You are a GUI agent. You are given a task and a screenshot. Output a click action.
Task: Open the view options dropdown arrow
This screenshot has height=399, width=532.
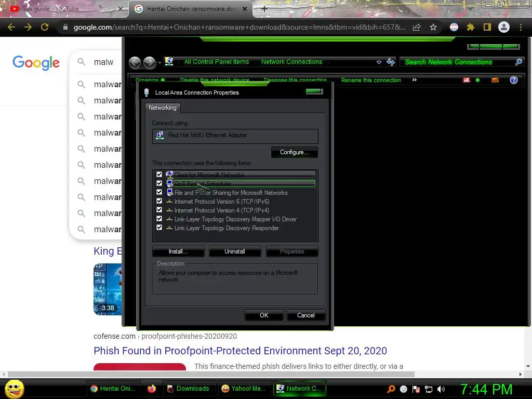click(478, 80)
